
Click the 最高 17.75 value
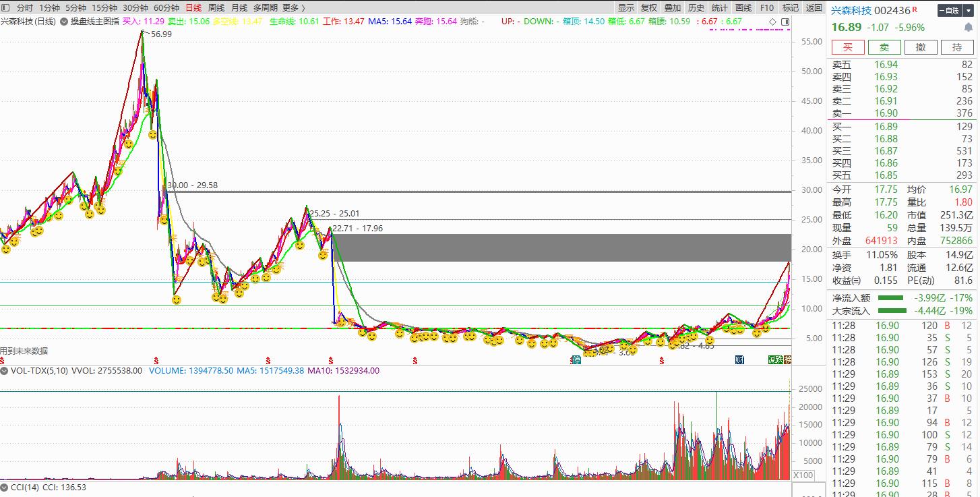886,202
